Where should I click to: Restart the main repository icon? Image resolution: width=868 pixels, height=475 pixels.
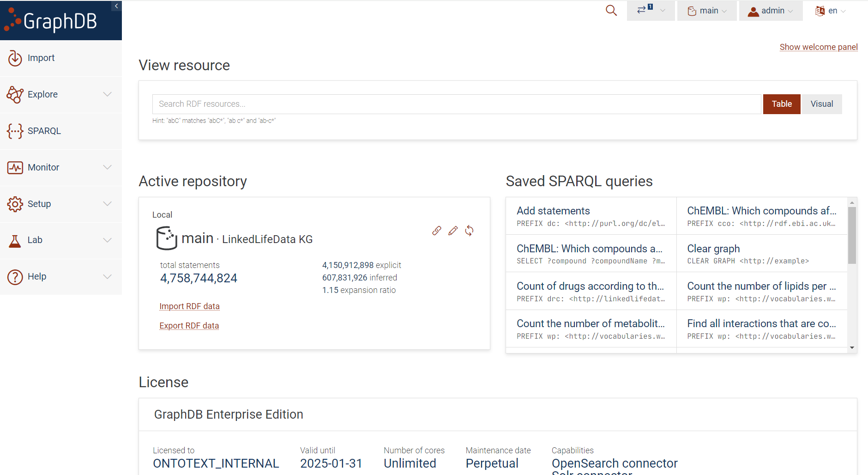pos(469,231)
